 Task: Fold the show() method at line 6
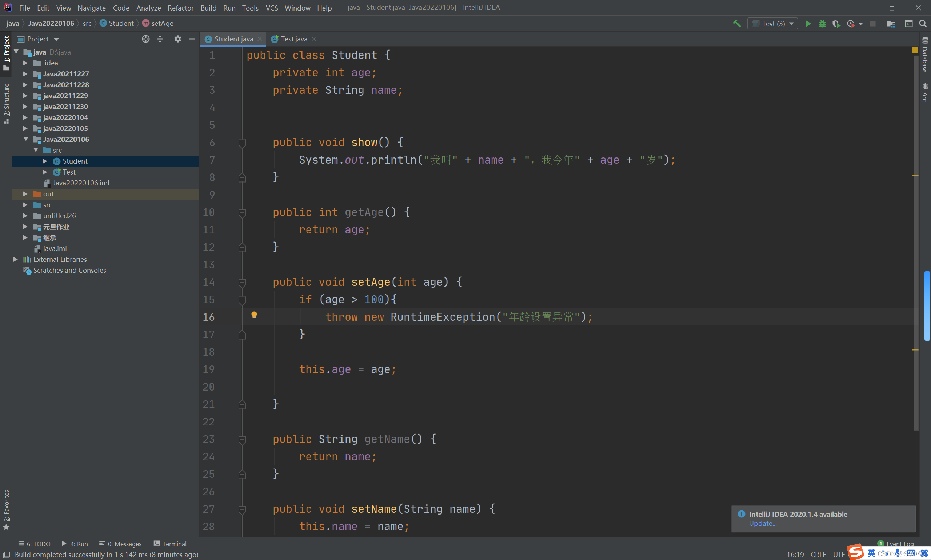click(x=242, y=143)
